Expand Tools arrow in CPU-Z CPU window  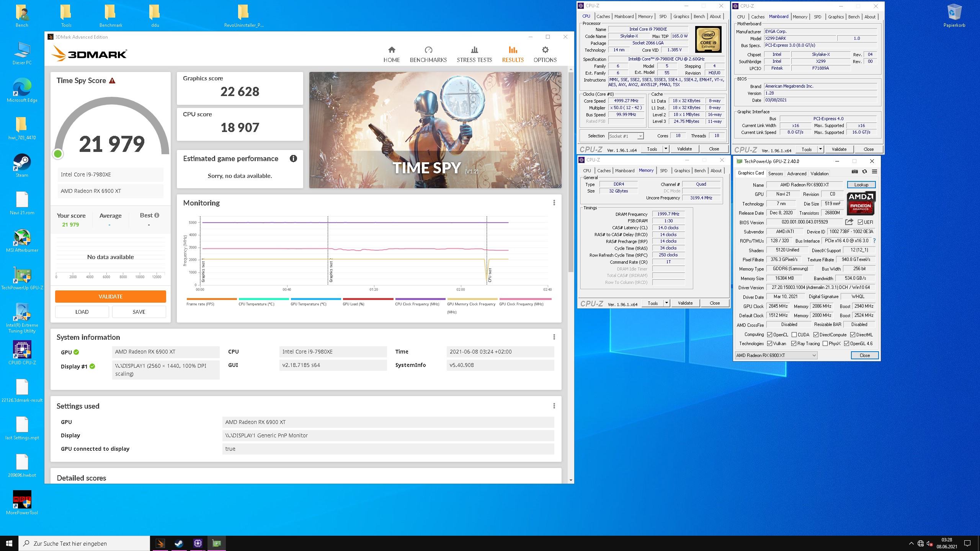coord(666,149)
